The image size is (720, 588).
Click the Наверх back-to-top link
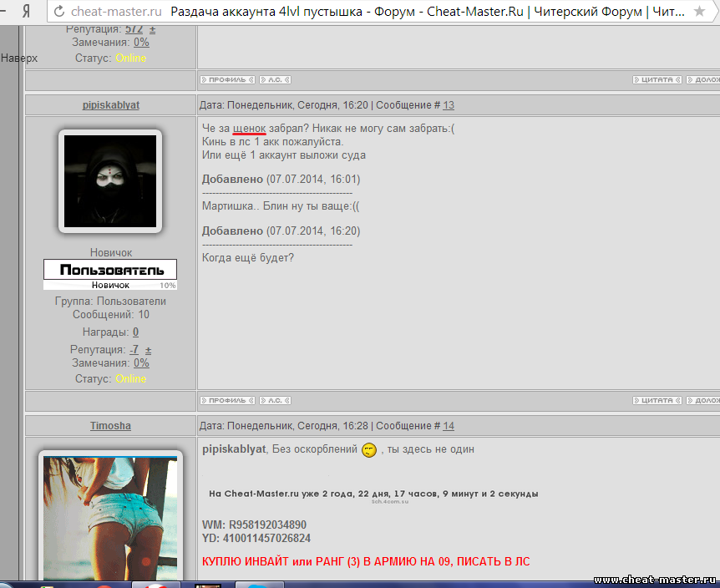[18, 58]
